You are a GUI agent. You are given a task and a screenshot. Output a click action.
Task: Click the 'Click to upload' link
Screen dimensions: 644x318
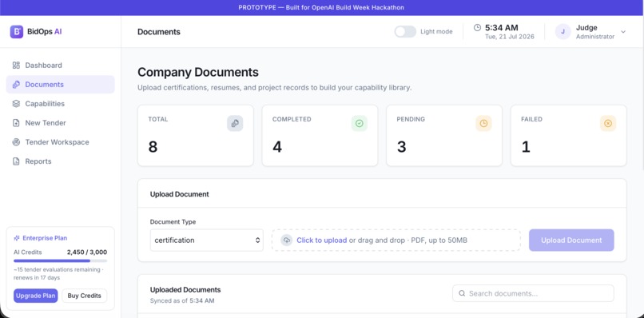pos(321,240)
